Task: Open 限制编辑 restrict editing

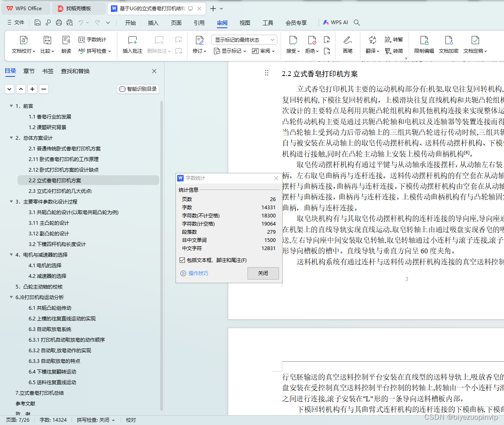Action: (x=424, y=45)
